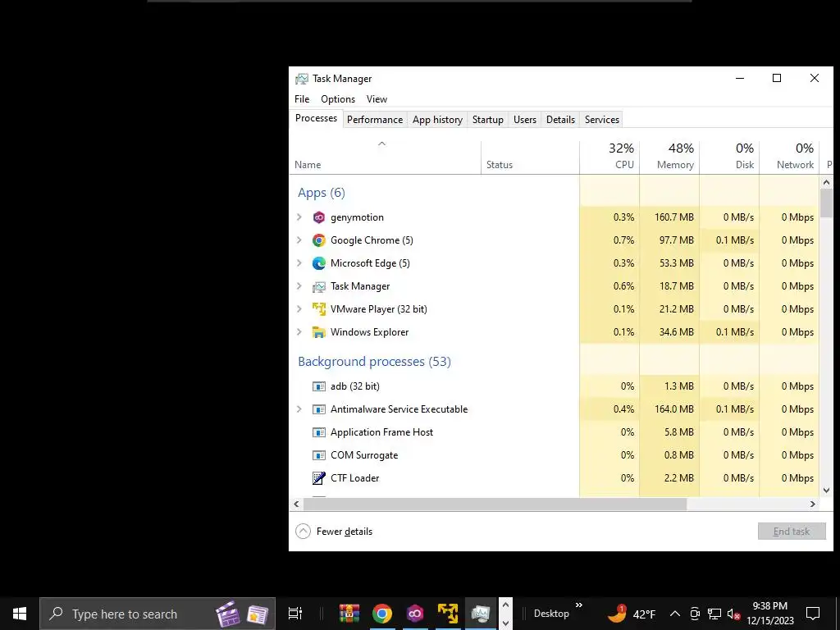Collapse view with Fewer details
The width and height of the screenshot is (840, 630).
click(x=334, y=532)
